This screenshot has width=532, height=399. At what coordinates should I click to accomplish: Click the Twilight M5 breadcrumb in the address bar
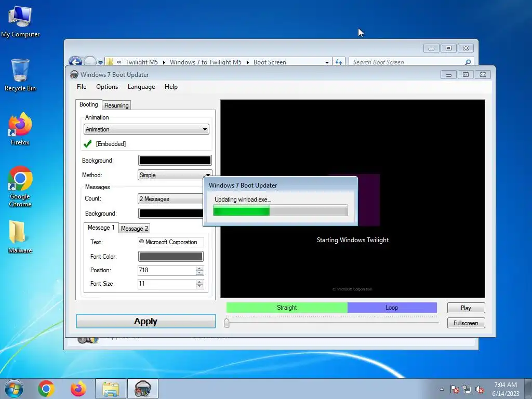point(141,62)
